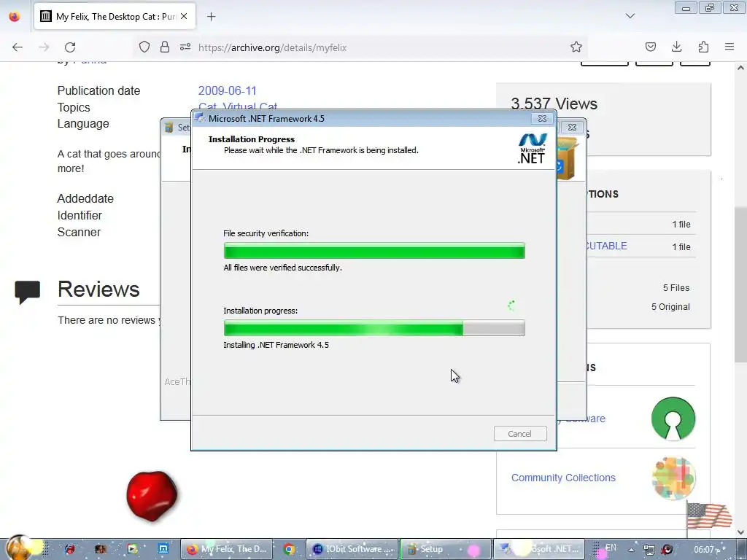Click the File security verification progress bar

374,251
